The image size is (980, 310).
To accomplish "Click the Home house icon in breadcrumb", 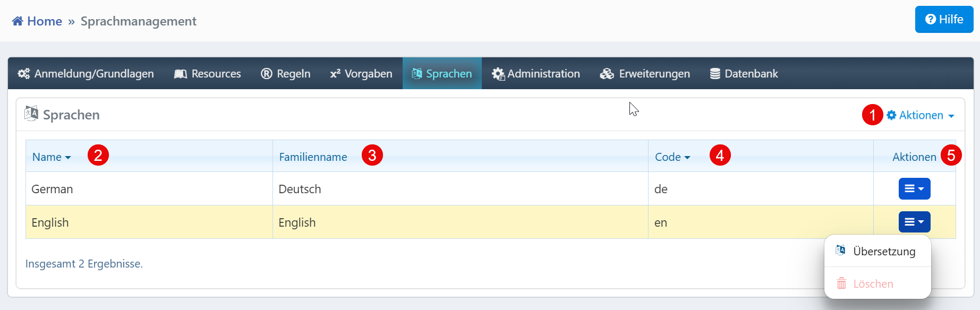I will pos(18,21).
